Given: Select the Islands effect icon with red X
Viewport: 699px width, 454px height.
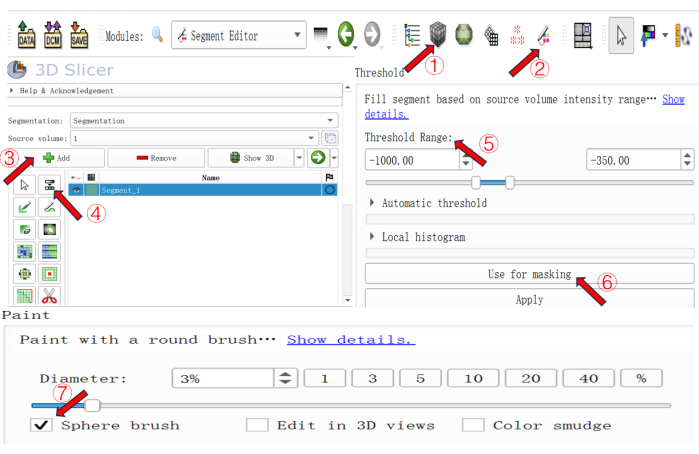Looking at the screenshot, I should (49, 274).
